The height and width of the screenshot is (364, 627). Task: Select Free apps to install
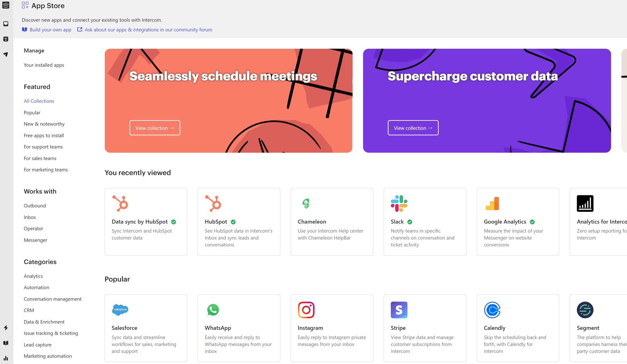(x=44, y=135)
